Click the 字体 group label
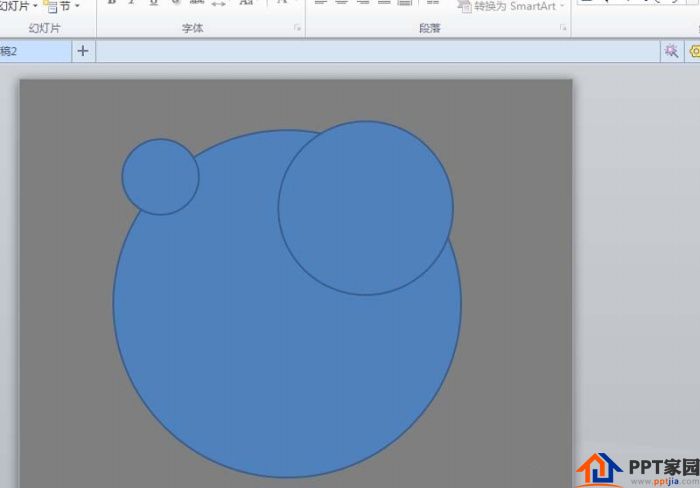700x488 pixels. [193, 28]
